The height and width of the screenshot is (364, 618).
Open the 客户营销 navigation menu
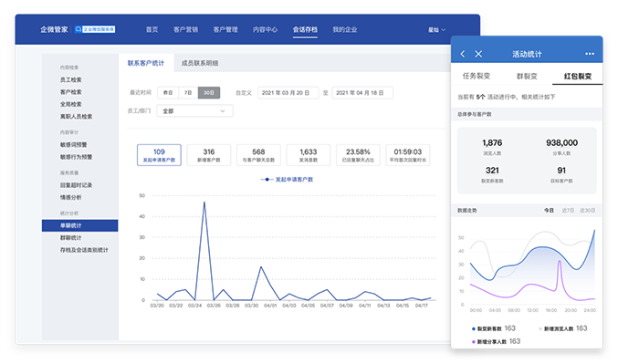pyautogui.click(x=185, y=29)
